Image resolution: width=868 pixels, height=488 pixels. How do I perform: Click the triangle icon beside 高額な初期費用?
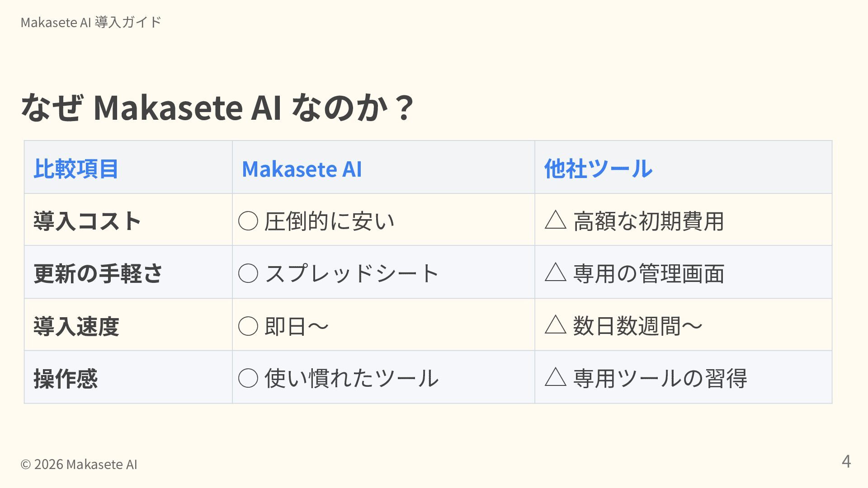pyautogui.click(x=556, y=220)
